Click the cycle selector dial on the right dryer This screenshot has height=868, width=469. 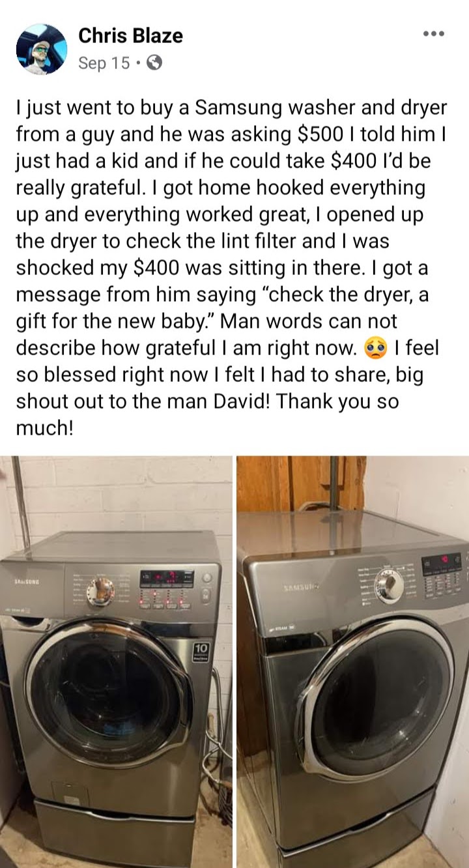click(390, 587)
